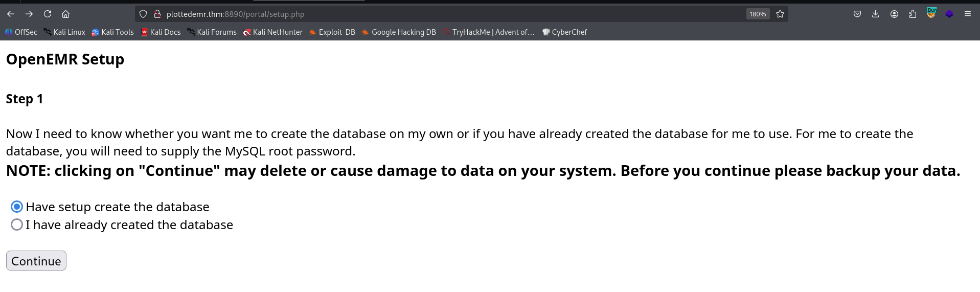Open the Downloads panel icon

click(876, 14)
